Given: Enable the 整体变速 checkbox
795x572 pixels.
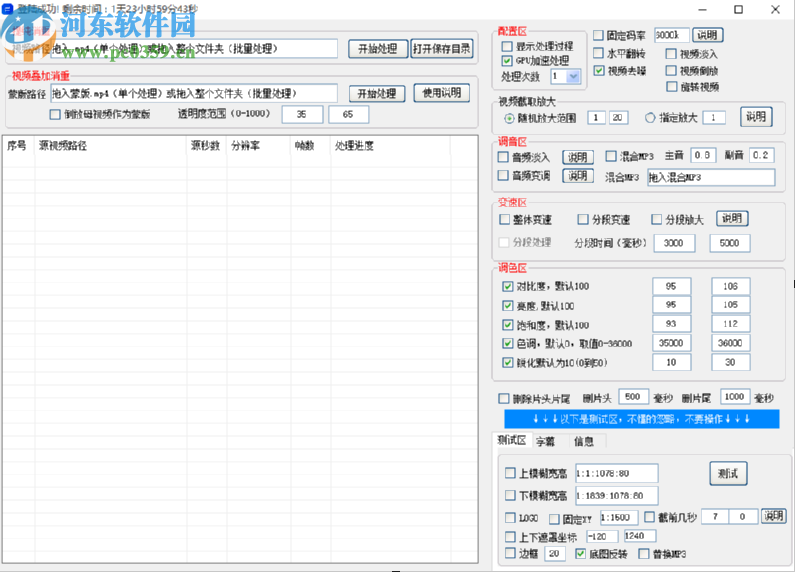Looking at the screenshot, I should click(505, 219).
